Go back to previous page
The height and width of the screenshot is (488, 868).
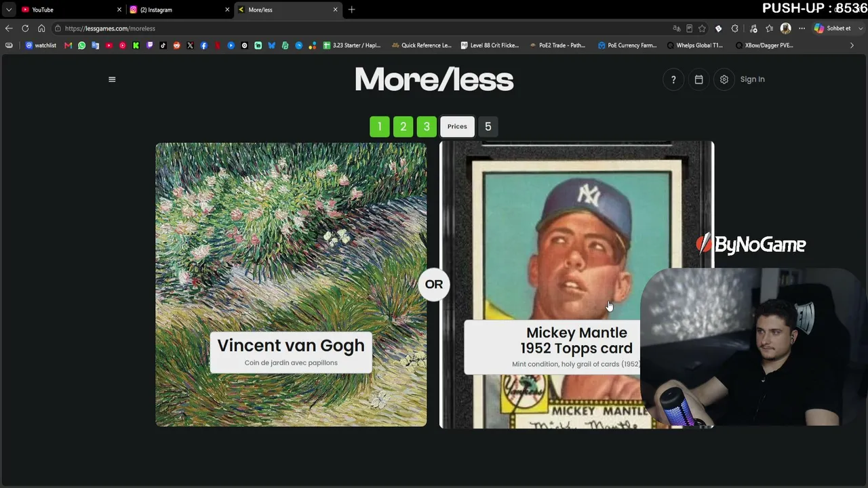pyautogui.click(x=9, y=28)
